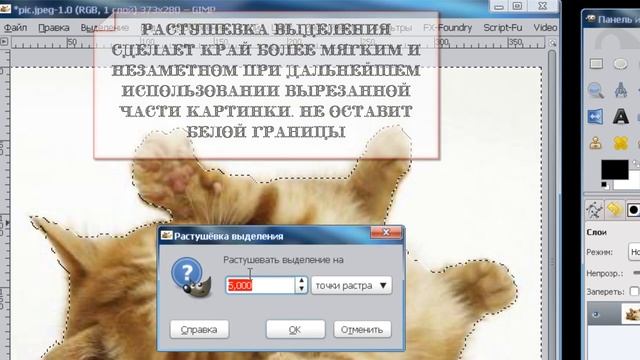Click the image window vertical scrollbar
The width and height of the screenshot is (640, 360).
552,204
